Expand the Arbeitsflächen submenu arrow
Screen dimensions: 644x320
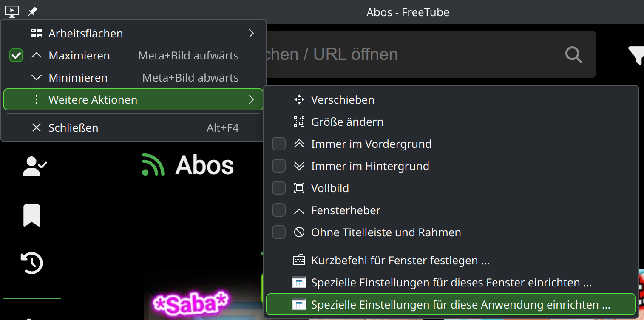(x=251, y=34)
